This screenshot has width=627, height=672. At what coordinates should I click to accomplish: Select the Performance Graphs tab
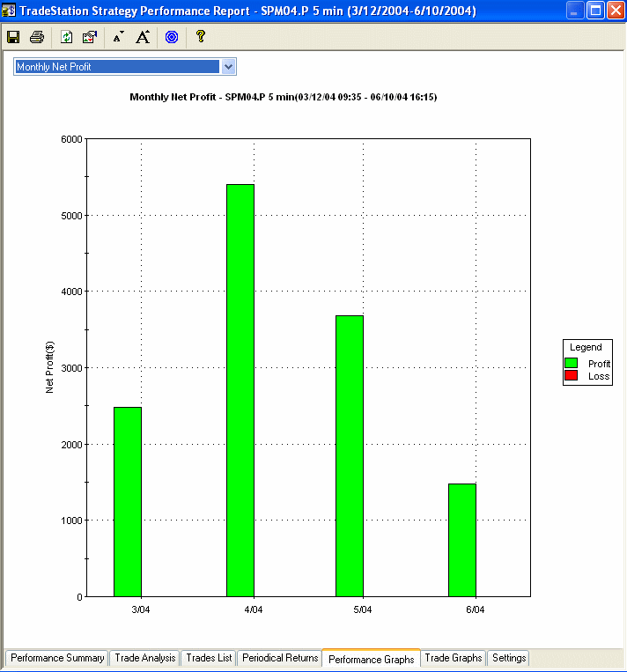pyautogui.click(x=371, y=659)
